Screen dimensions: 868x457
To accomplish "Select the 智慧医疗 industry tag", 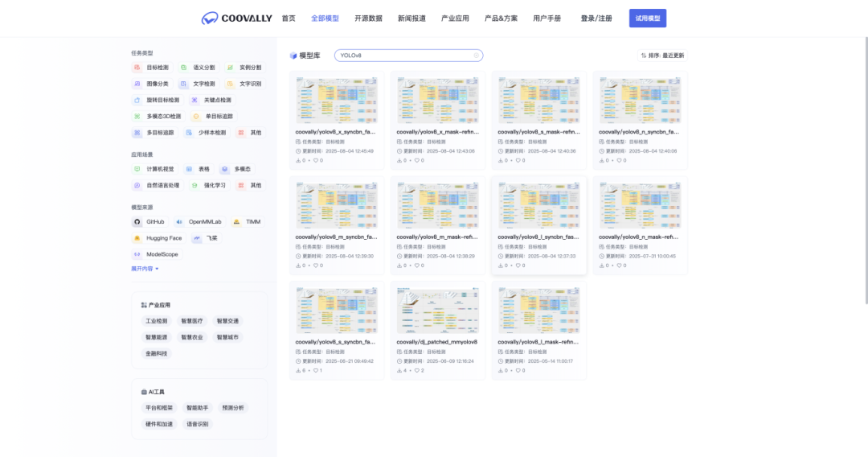I will pyautogui.click(x=192, y=321).
